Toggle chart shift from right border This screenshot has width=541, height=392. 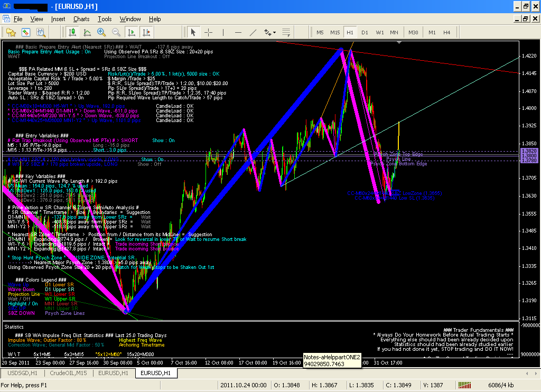tap(146, 32)
